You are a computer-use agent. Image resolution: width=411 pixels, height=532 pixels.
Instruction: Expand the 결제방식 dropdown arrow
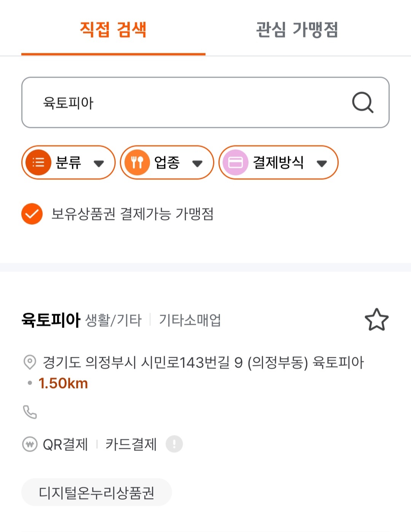[322, 163]
